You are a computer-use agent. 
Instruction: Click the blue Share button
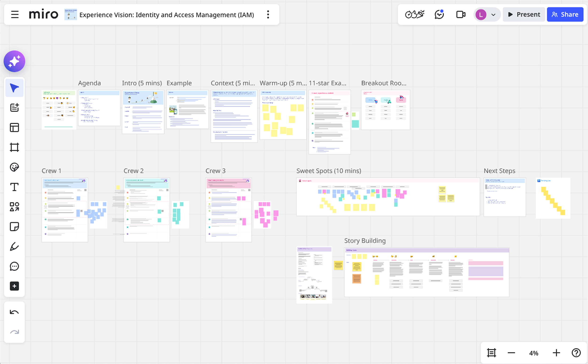point(565,14)
